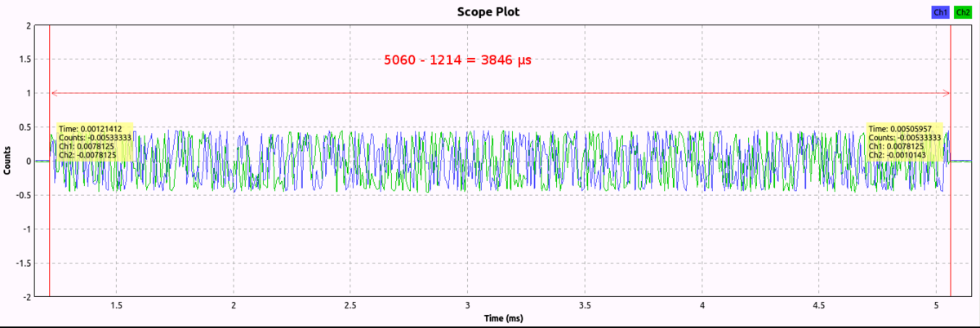Click the y-axis tick labeled -1
The width and height of the screenshot is (980, 328).
click(x=26, y=229)
